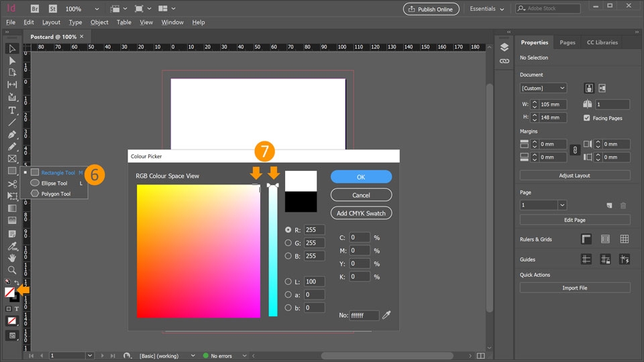Expand the Essentials workspace dropdown

[x=487, y=9]
